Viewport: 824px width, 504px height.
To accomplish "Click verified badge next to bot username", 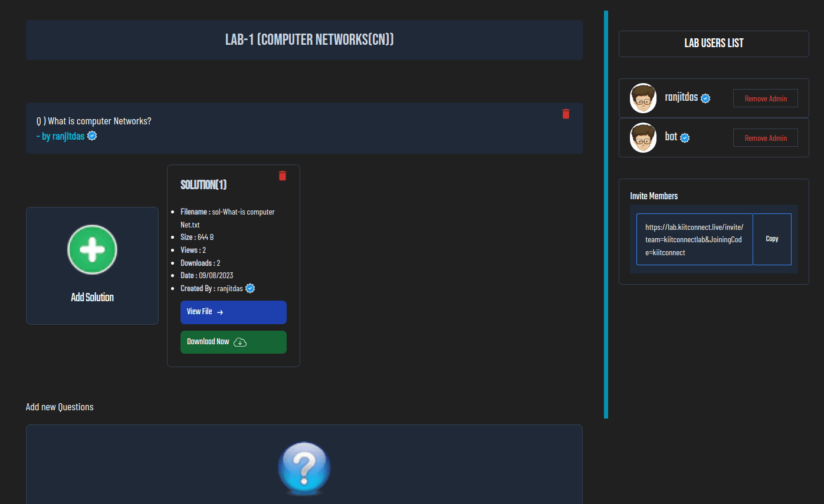I will pos(685,138).
